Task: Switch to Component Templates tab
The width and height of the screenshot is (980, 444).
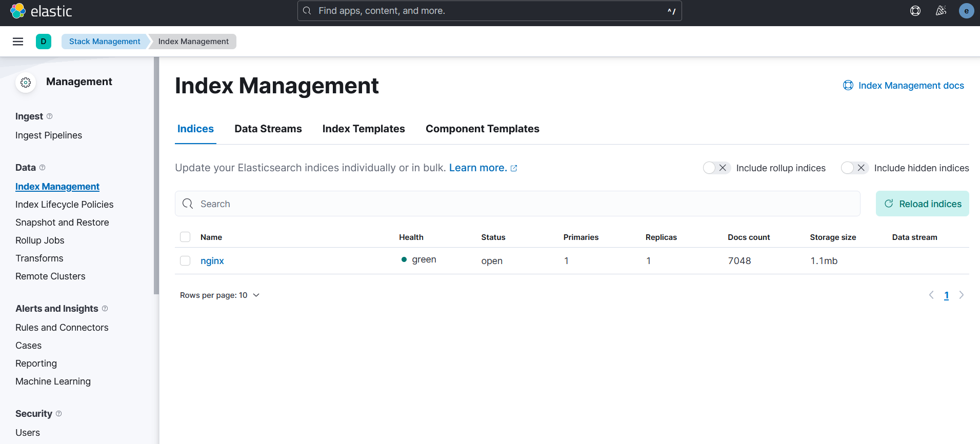Action: pos(483,129)
